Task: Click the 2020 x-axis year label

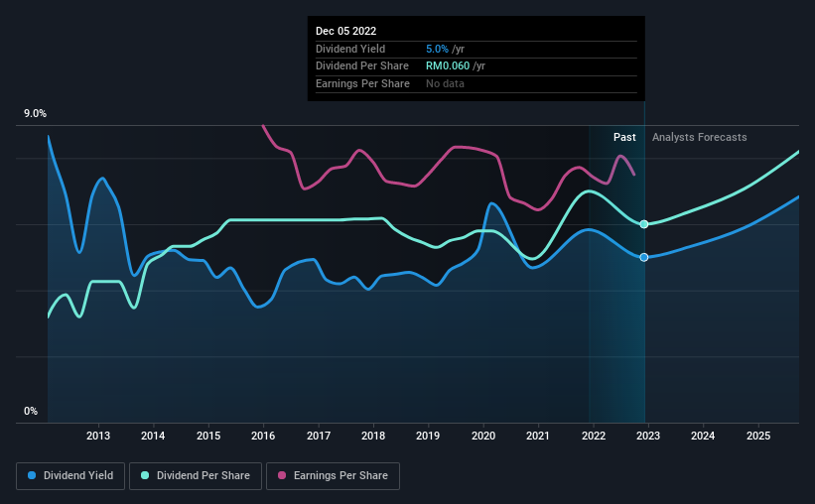Action: pos(482,436)
